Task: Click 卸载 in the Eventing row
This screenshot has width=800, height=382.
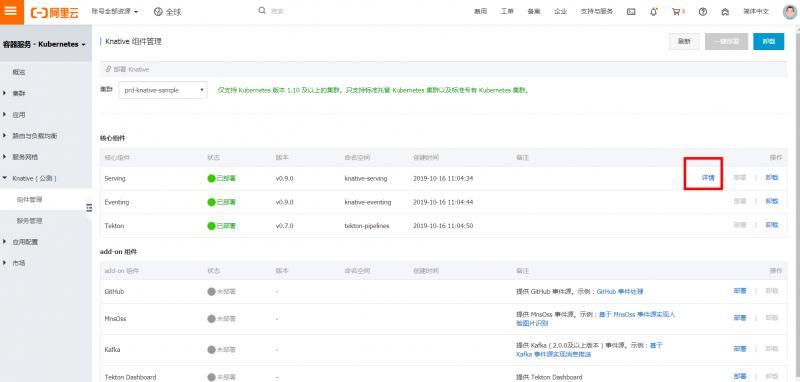Action: [x=772, y=201]
